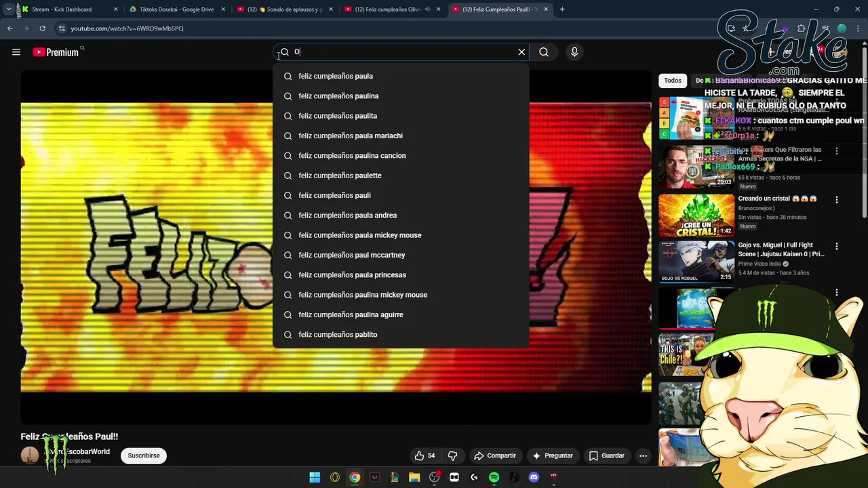Go back in browser history

click(x=9, y=28)
